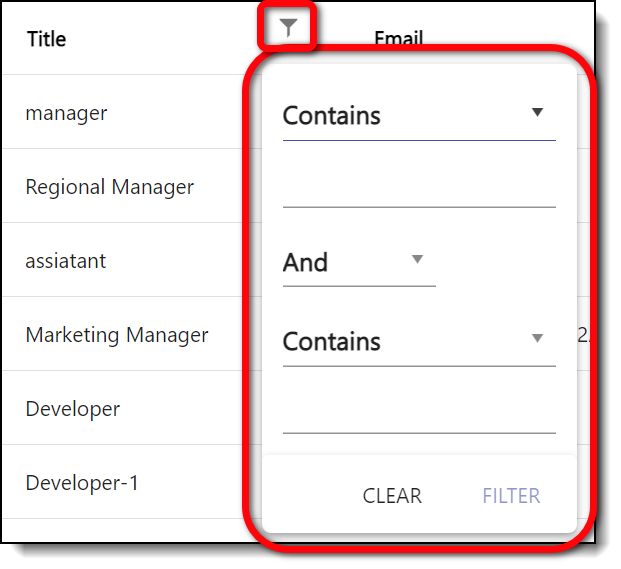Open the second Contains operator dropdown

click(418, 342)
